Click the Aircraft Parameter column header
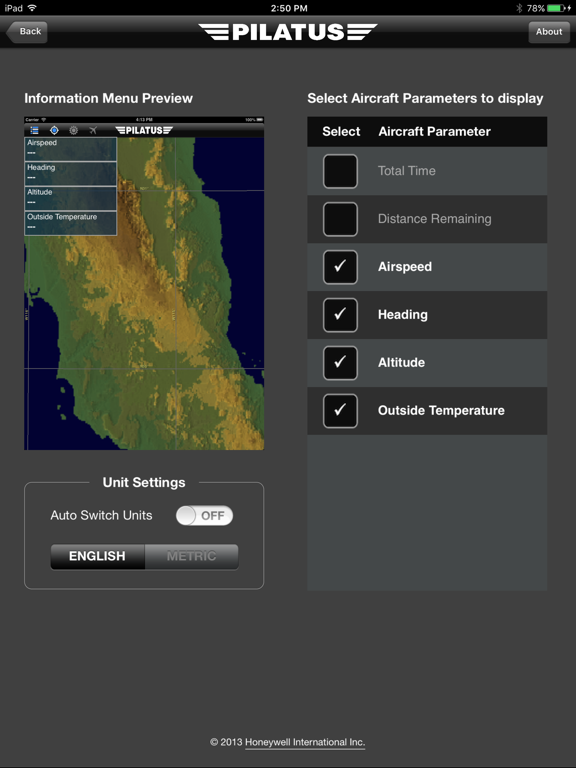Screen dimensions: 576x768 [434, 131]
